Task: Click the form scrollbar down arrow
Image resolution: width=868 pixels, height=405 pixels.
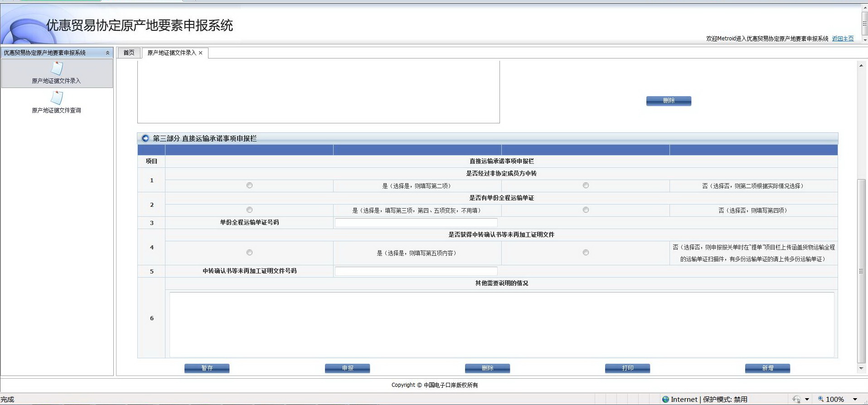Action: pos(861,368)
